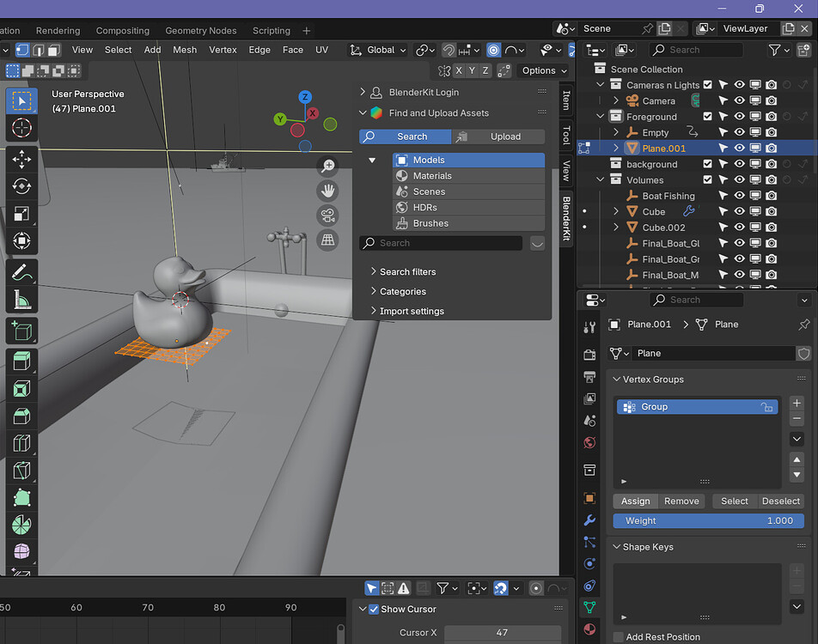Viewport: 818px width, 644px height.
Task: Toggle proportional editing button in header
Action: tap(493, 50)
